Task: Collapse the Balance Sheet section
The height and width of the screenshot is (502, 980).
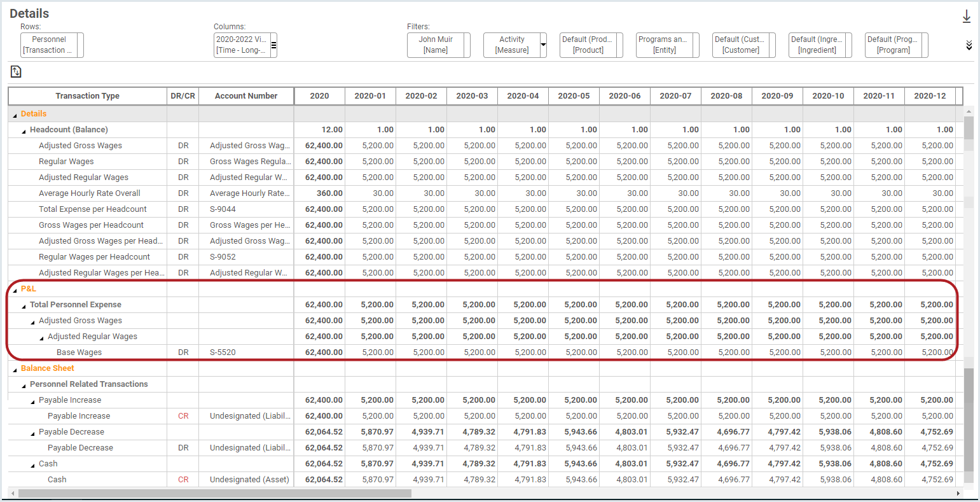Action: pos(15,369)
